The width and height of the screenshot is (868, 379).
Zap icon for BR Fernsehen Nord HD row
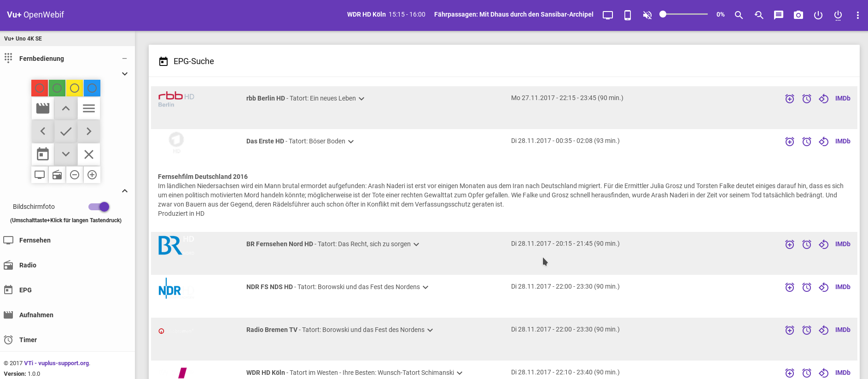tap(824, 244)
